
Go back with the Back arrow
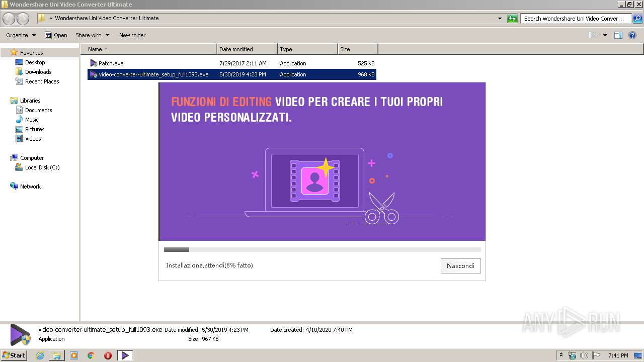(x=9, y=19)
